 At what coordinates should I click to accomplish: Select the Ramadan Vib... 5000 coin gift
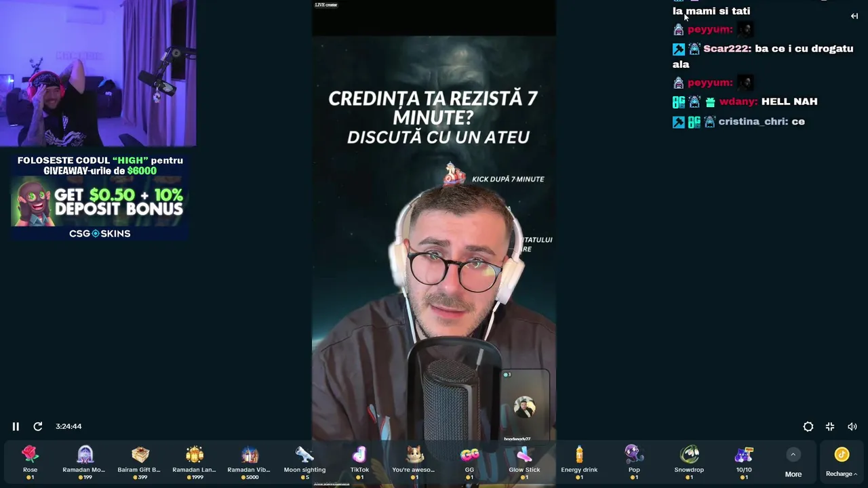tap(249, 462)
